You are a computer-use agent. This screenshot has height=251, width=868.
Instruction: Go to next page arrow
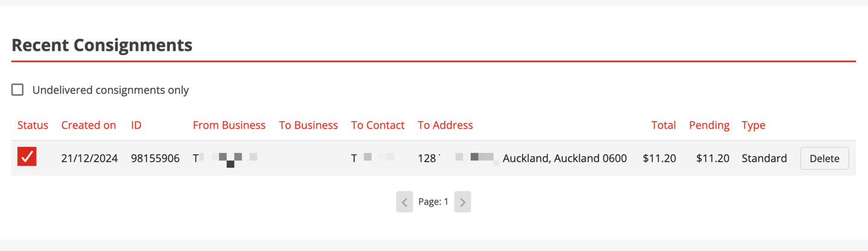(x=462, y=202)
